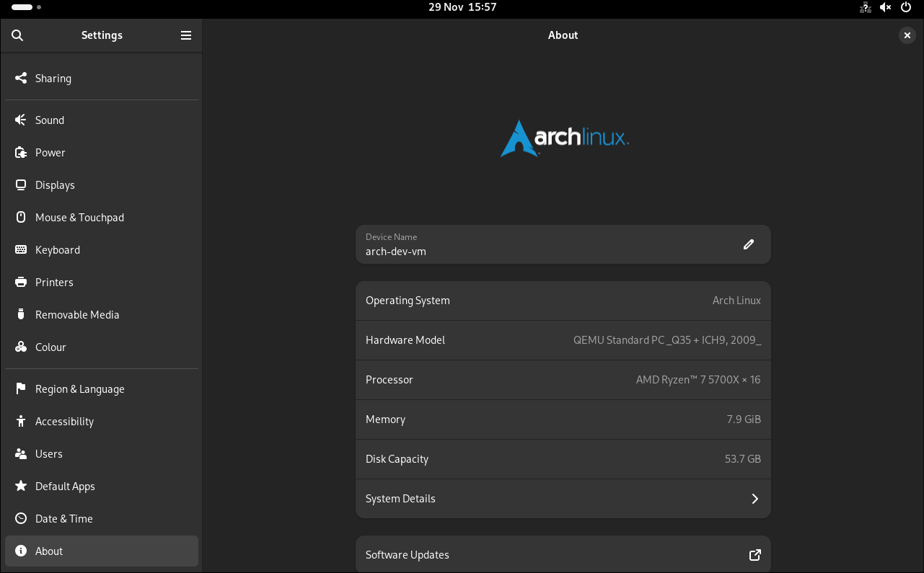
Task: Click the Colour icon in sidebar
Action: [x=21, y=347]
